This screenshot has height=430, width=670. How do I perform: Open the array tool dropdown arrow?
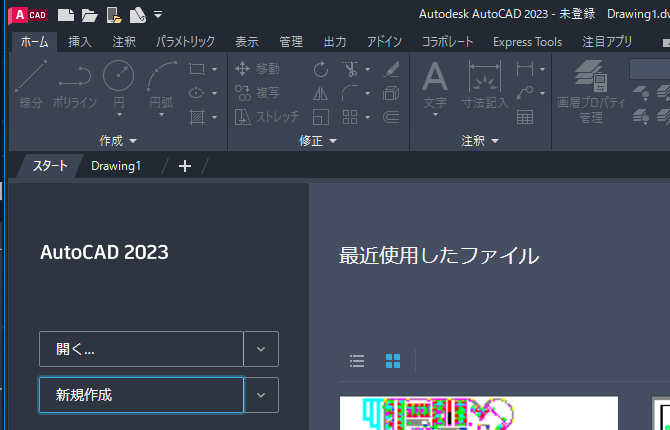point(367,117)
